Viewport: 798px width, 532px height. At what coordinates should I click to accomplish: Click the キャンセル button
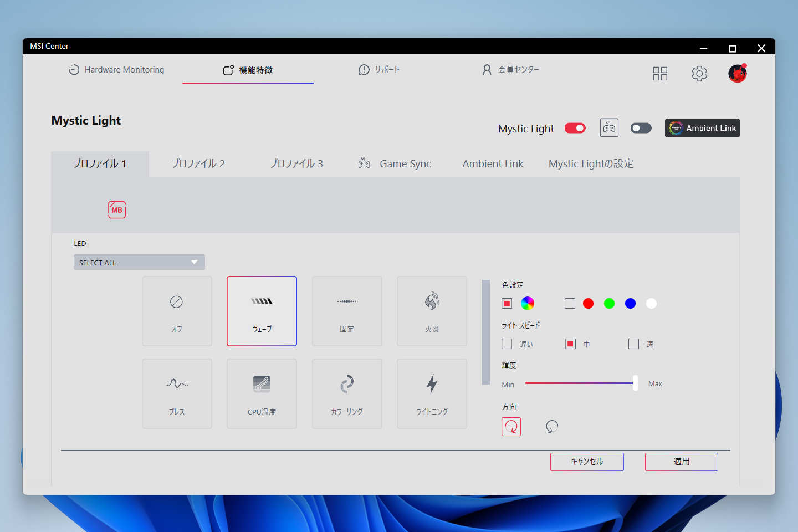[x=587, y=462]
